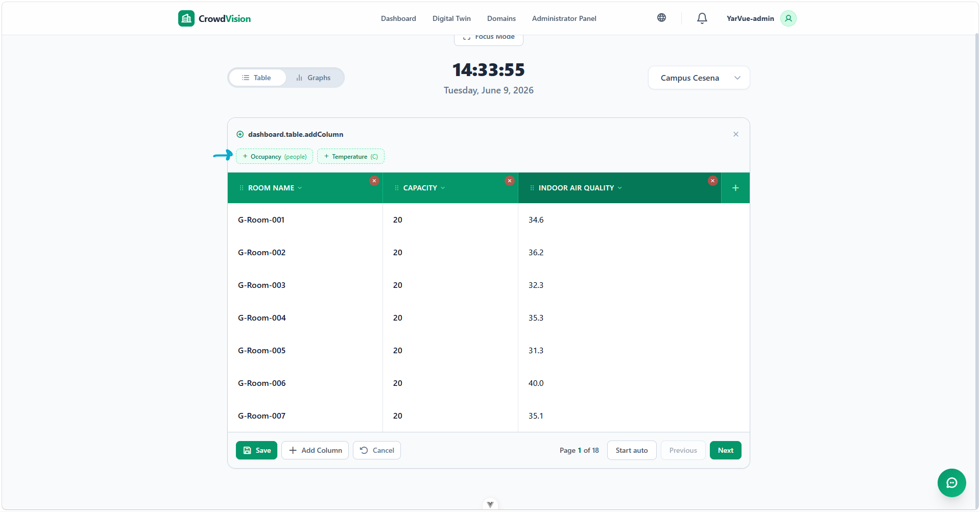This screenshot has width=980, height=512.
Task: Click air quality value 34.6
Action: click(536, 220)
